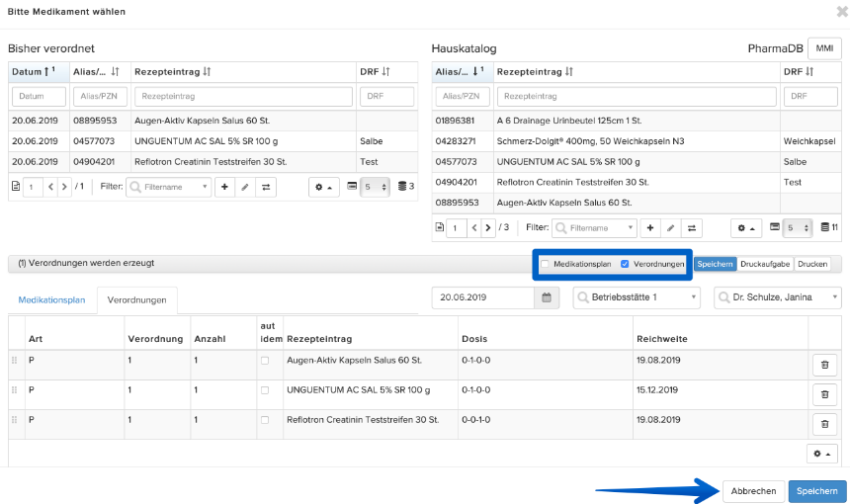Image resolution: width=850 pixels, height=504 pixels.
Task: Click the Abbrechen button
Action: click(753, 491)
